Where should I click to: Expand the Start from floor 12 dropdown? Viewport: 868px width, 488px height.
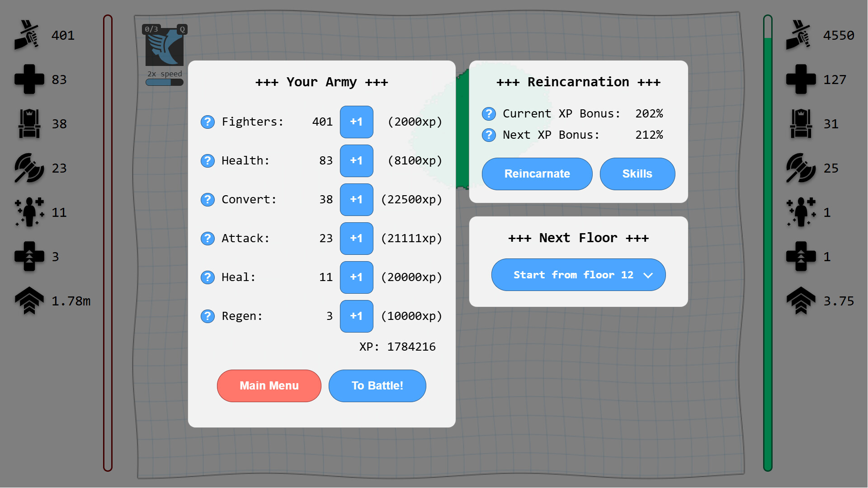point(578,275)
